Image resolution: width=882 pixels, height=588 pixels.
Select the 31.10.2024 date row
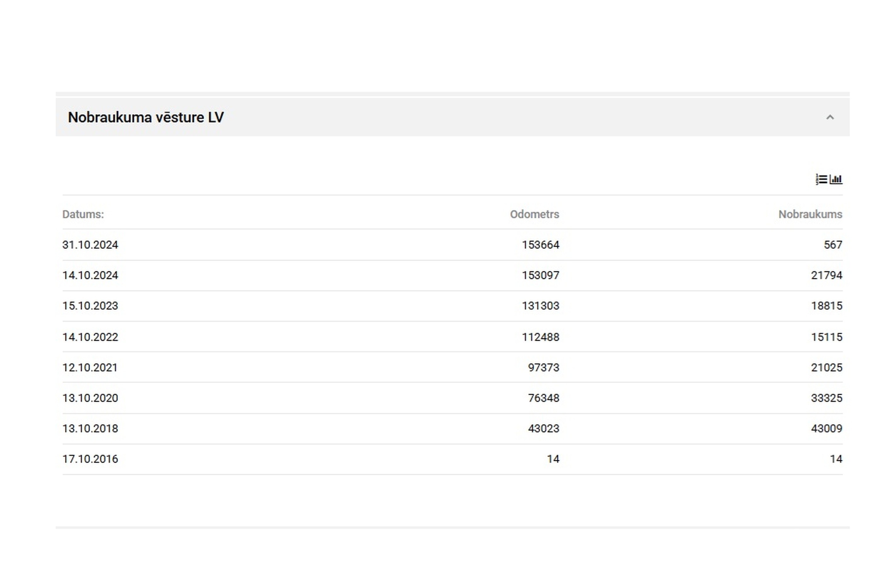(x=90, y=245)
